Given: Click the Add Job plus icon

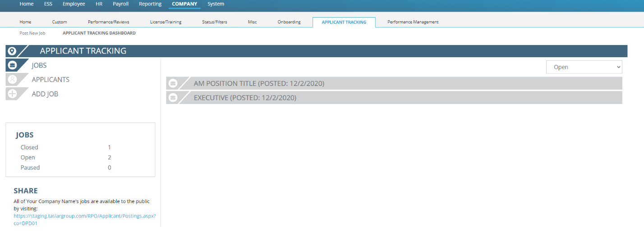Looking at the screenshot, I should click(13, 94).
